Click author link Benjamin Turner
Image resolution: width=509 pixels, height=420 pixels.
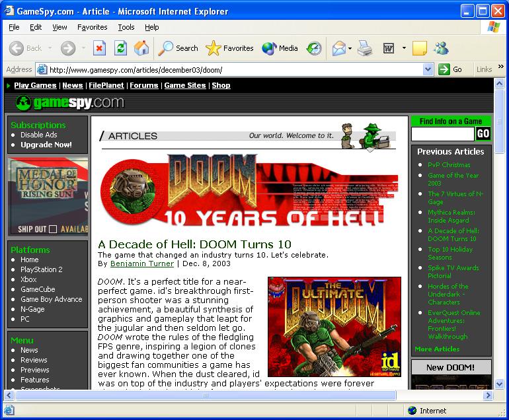click(142, 263)
